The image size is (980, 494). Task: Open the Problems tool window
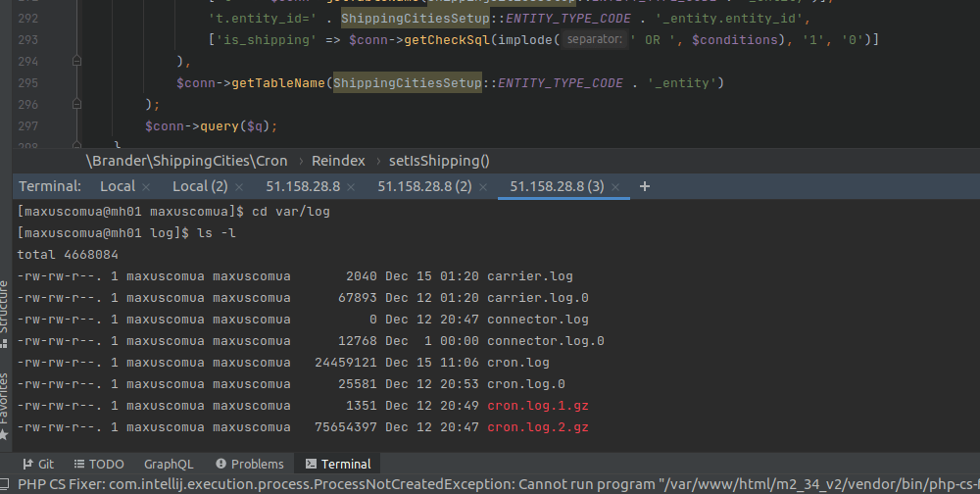coord(249,464)
